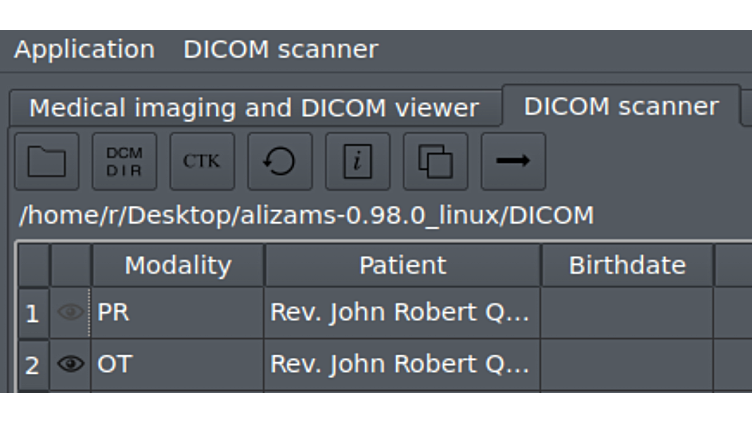Open the DICOM scanner menu

pos(280,49)
